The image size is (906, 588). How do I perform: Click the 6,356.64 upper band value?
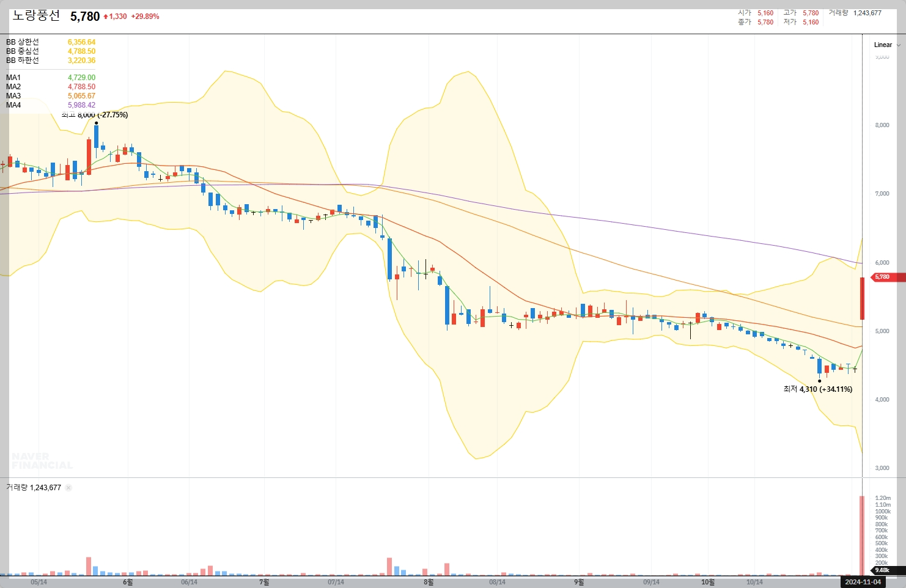point(81,42)
